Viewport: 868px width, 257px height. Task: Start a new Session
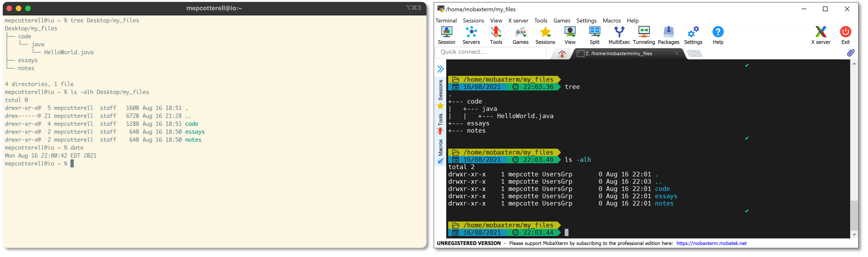pos(446,35)
